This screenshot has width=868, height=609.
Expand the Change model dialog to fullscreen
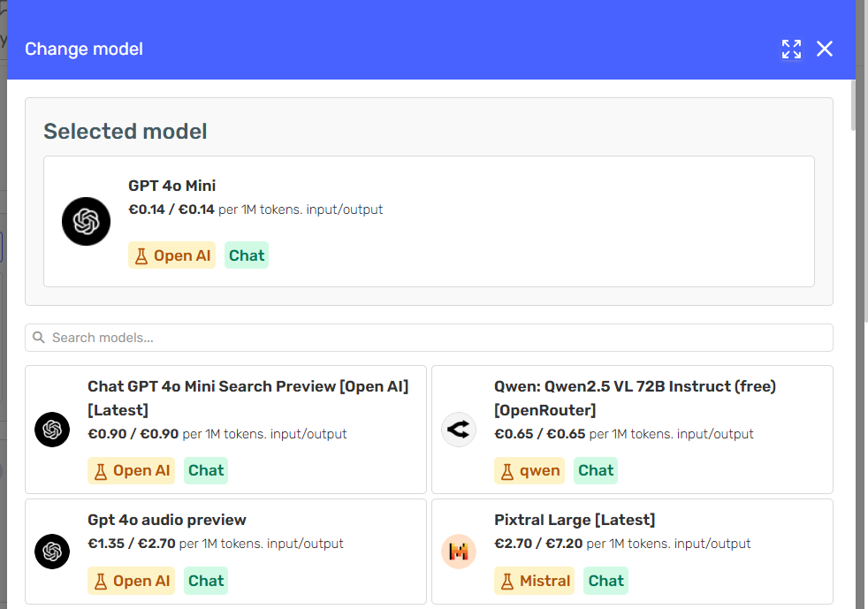point(791,49)
